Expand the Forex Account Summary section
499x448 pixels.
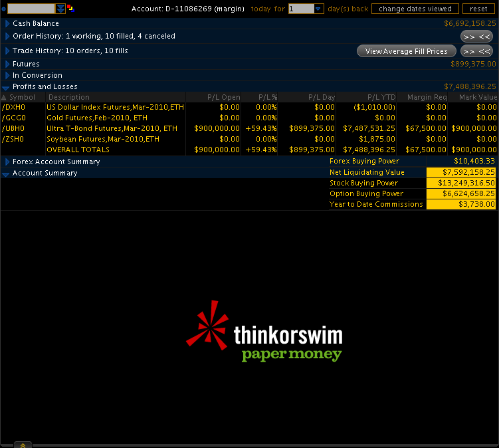tap(7, 162)
